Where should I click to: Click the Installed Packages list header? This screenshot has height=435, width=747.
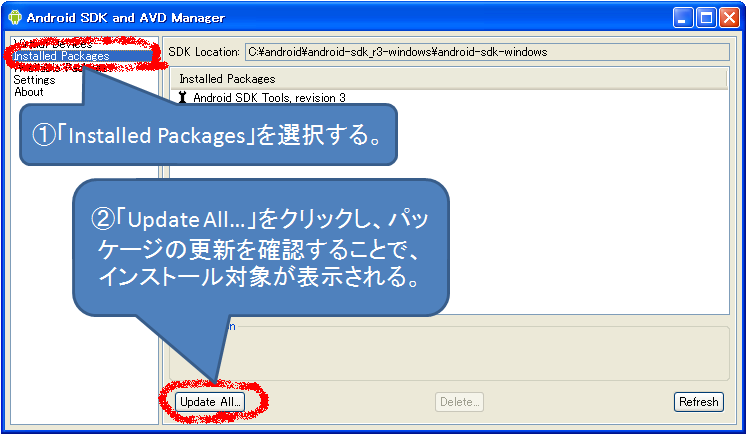(x=449, y=79)
